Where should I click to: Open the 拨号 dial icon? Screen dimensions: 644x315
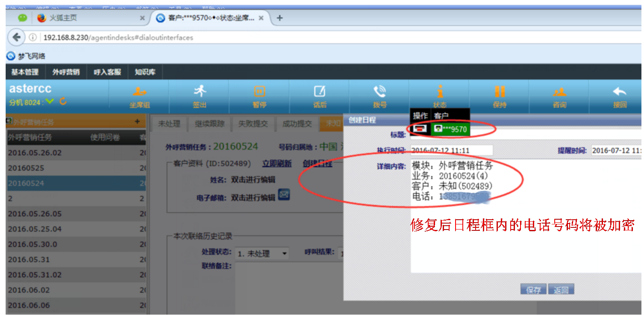point(379,91)
